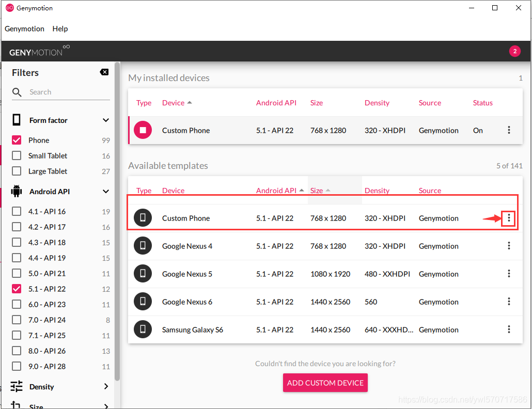
Task: Tick the 4.2 - API 17 checkbox
Action: click(17, 227)
